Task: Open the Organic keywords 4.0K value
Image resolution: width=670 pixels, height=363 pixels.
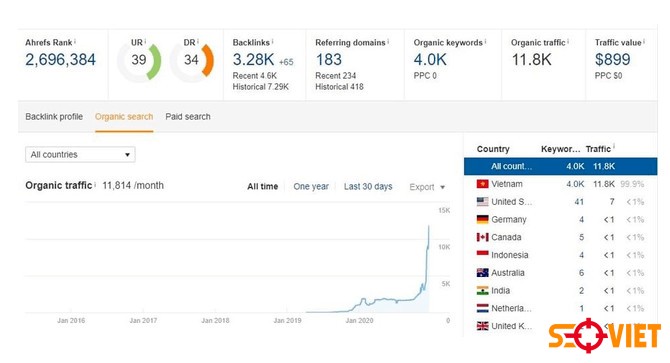Action: pyautogui.click(x=430, y=59)
